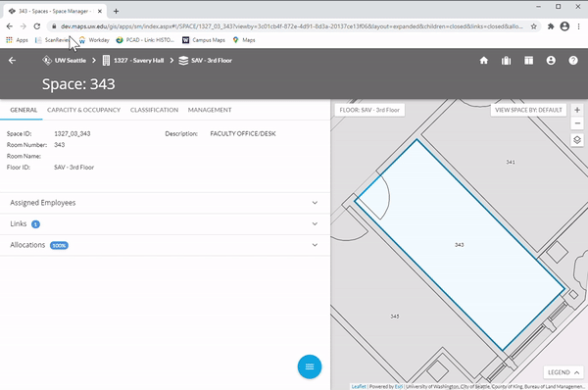The height and width of the screenshot is (390, 588).
Task: Go to 1327 - Savery Hall breadcrumb
Action: 133,61
